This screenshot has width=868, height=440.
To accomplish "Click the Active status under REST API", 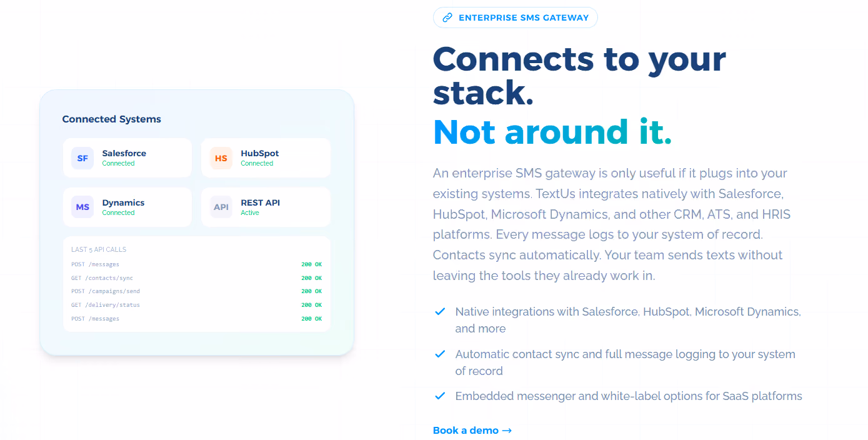I will [x=250, y=212].
